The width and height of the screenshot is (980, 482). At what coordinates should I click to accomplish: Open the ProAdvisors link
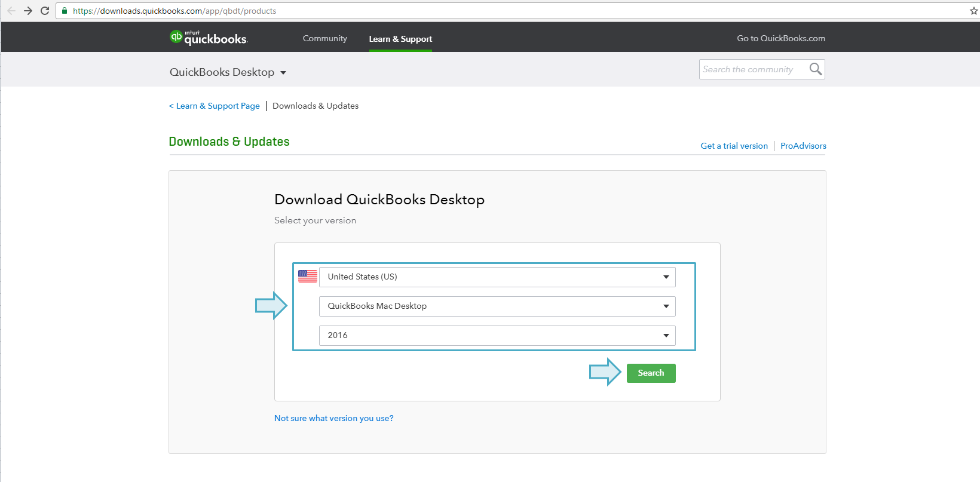(x=803, y=146)
